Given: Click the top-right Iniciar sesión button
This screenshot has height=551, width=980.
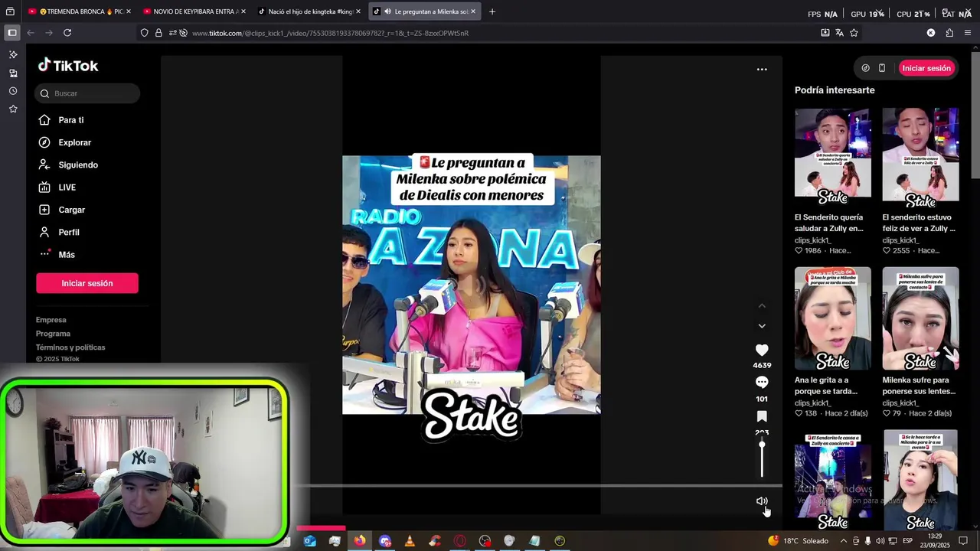Looking at the screenshot, I should pos(926,68).
